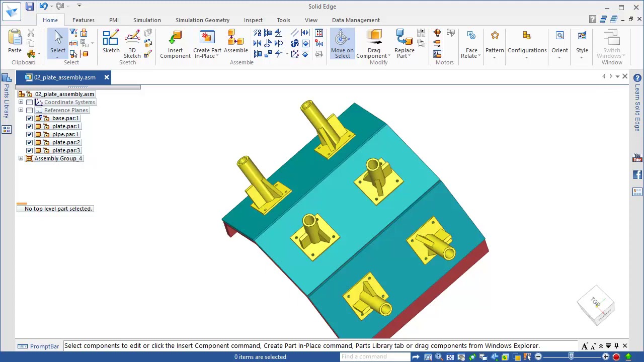
Task: Click the zoom slider handle
Action: point(572,357)
